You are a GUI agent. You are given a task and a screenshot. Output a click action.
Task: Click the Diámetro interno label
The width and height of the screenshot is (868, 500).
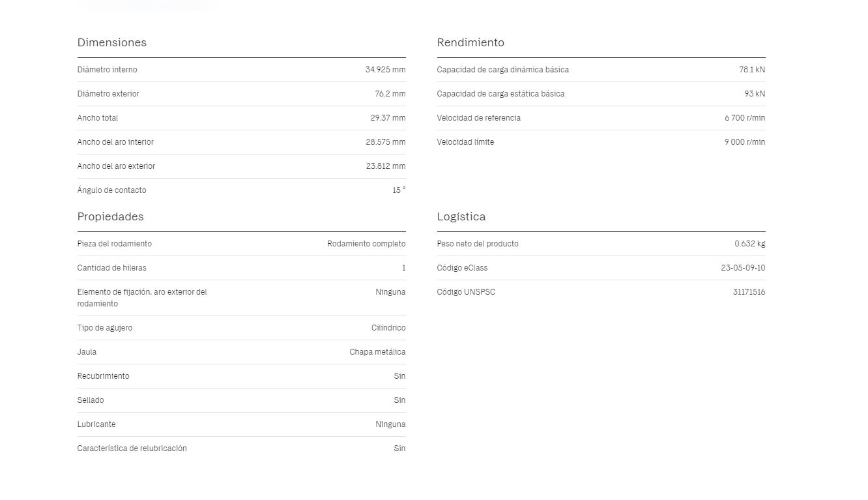[x=107, y=70]
